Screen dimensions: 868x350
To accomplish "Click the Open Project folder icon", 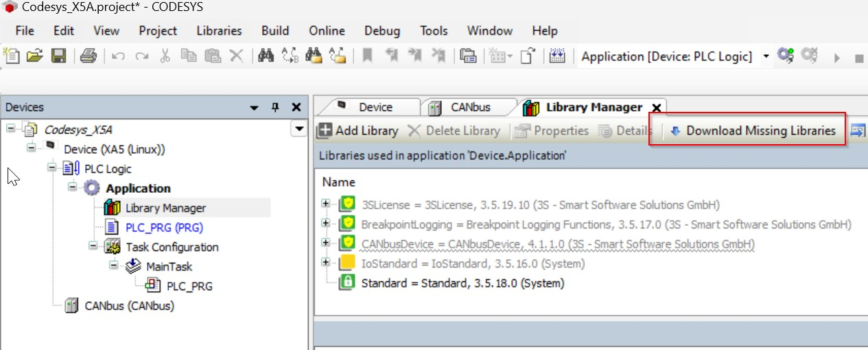I will point(34,56).
